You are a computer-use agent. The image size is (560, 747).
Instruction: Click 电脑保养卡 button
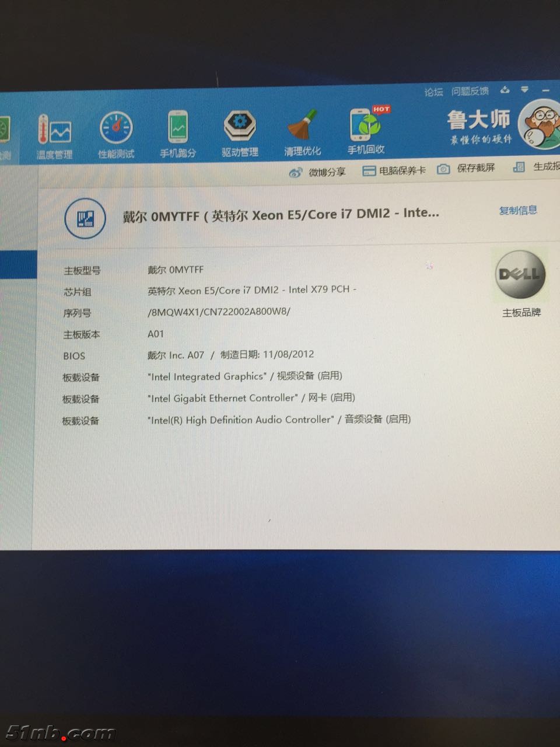[x=394, y=171]
